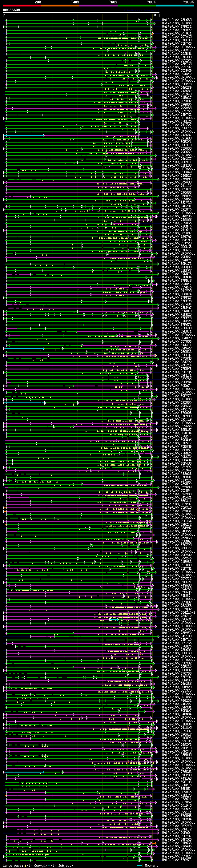Select the UniRef100_C1EA37 label

[177, 98]
